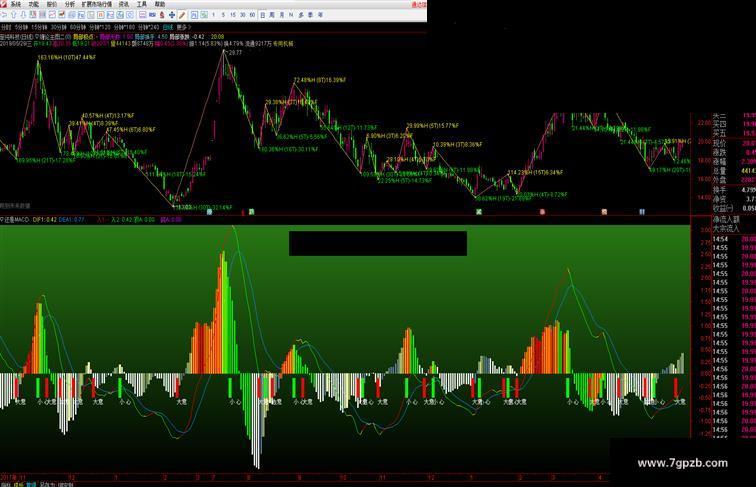This screenshot has width=756, height=487.
Task: Switch to the 5分钟 chart tab
Action: [x=21, y=27]
